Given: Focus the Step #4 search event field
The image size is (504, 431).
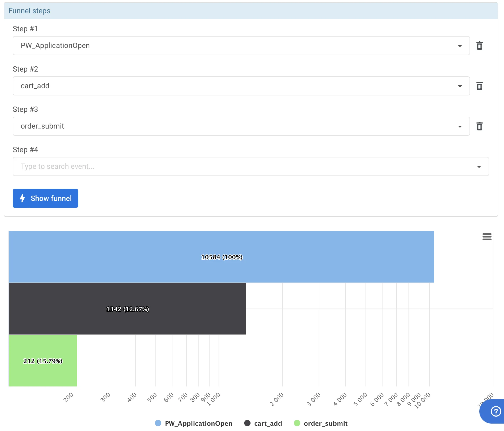Looking at the screenshot, I should (239, 166).
